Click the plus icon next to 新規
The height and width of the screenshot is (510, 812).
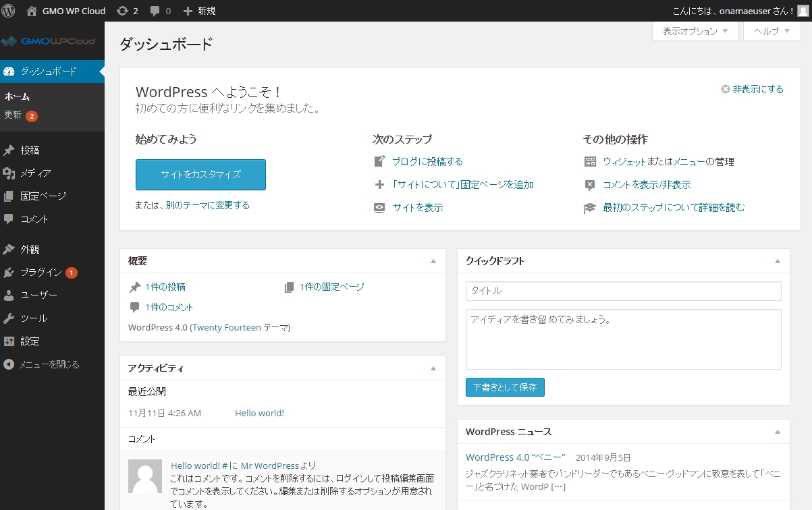(188, 11)
